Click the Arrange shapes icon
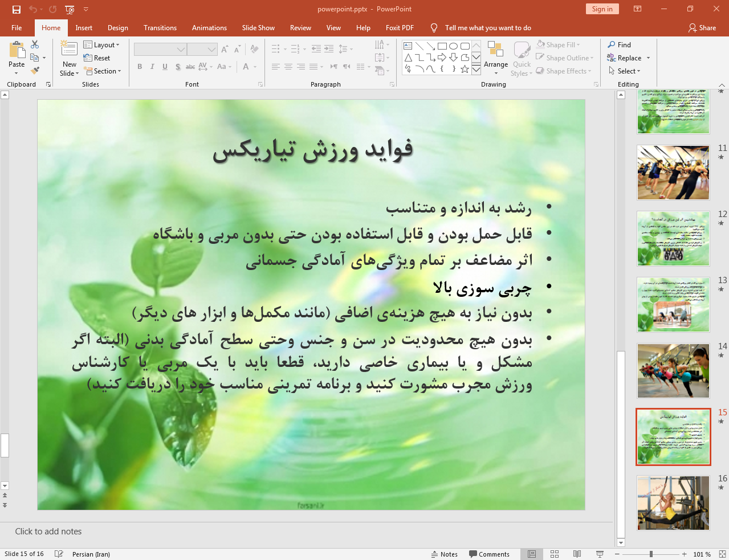The image size is (729, 560). [495, 49]
